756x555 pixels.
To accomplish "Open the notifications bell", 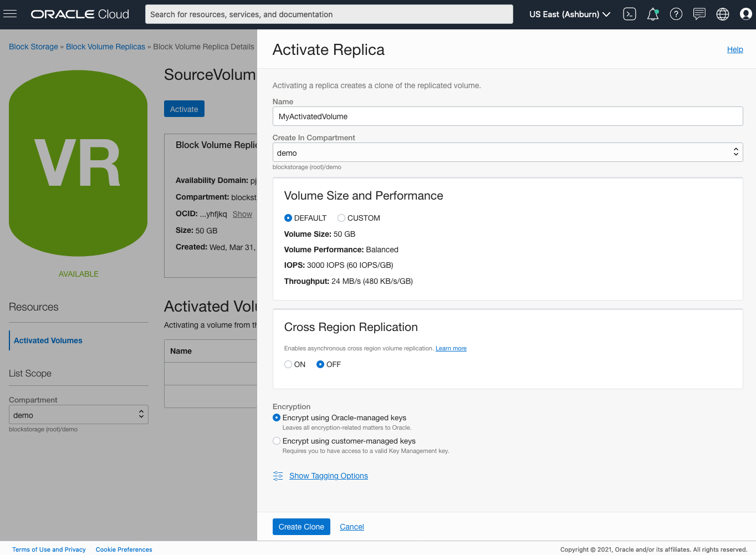I will click(x=652, y=14).
